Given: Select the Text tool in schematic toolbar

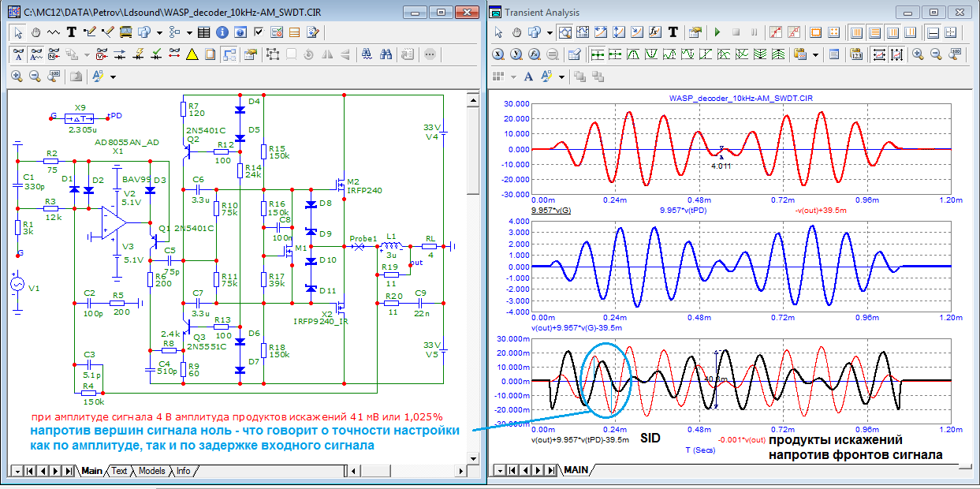Looking at the screenshot, I should 71,32.
